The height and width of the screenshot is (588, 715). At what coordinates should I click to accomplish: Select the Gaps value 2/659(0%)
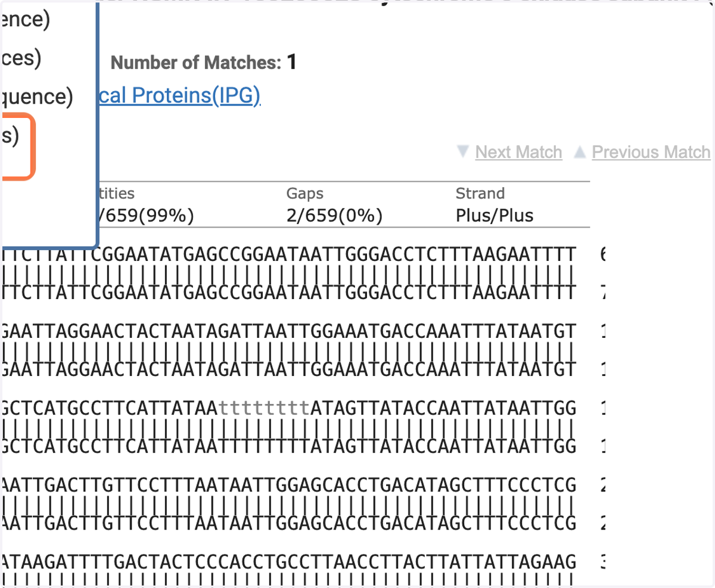(x=334, y=215)
